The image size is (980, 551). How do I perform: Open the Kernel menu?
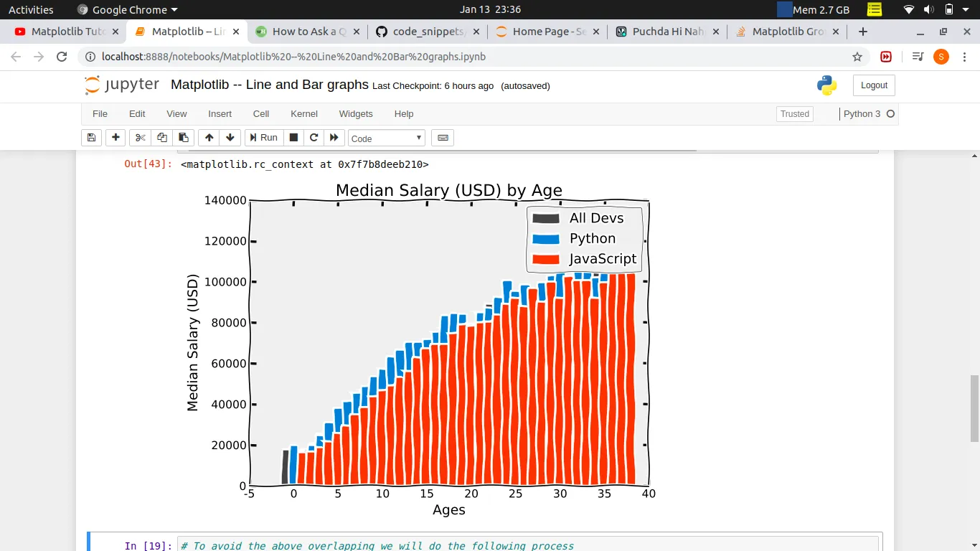(304, 113)
